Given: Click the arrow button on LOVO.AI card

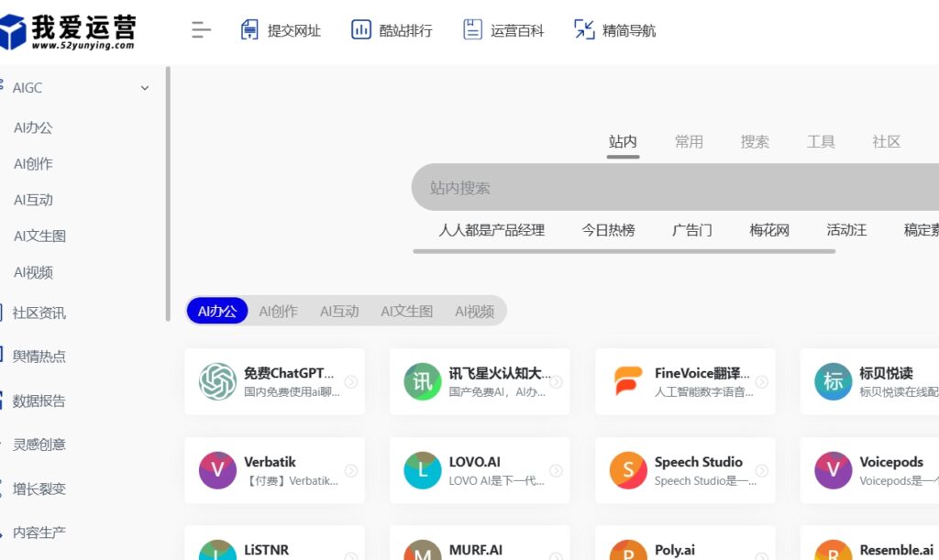Looking at the screenshot, I should point(557,471).
